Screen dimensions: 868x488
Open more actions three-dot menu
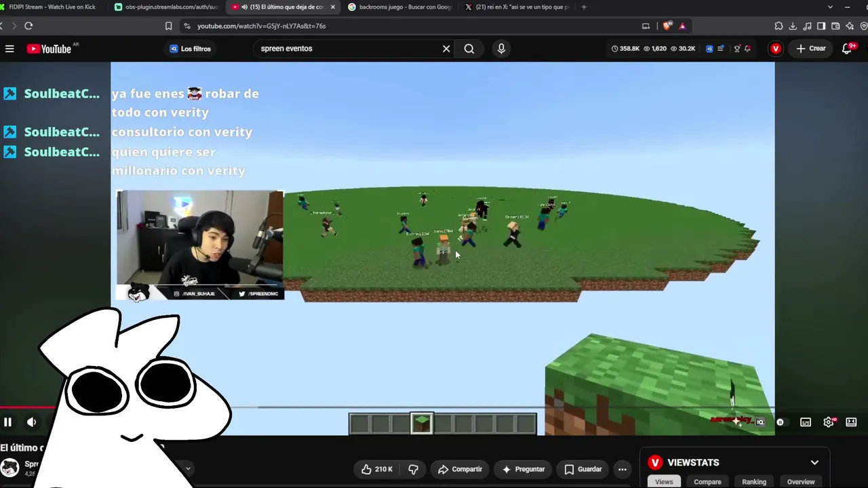[623, 469]
